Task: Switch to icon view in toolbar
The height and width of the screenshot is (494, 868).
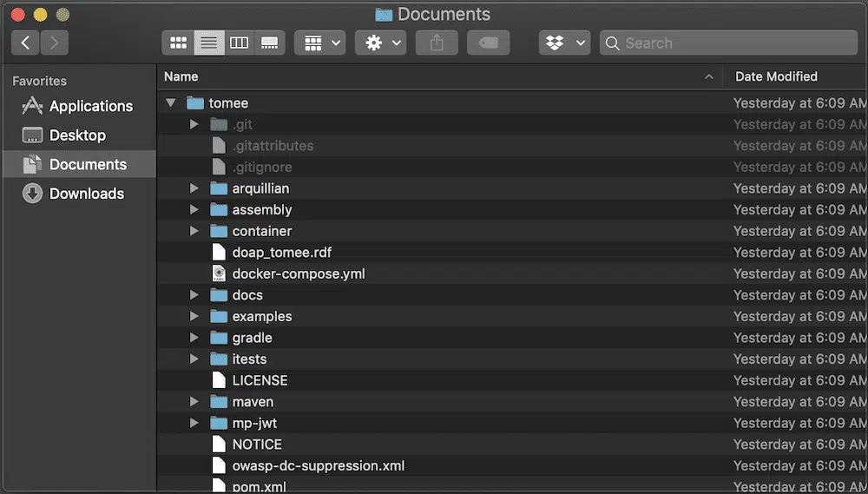Action: pos(178,43)
